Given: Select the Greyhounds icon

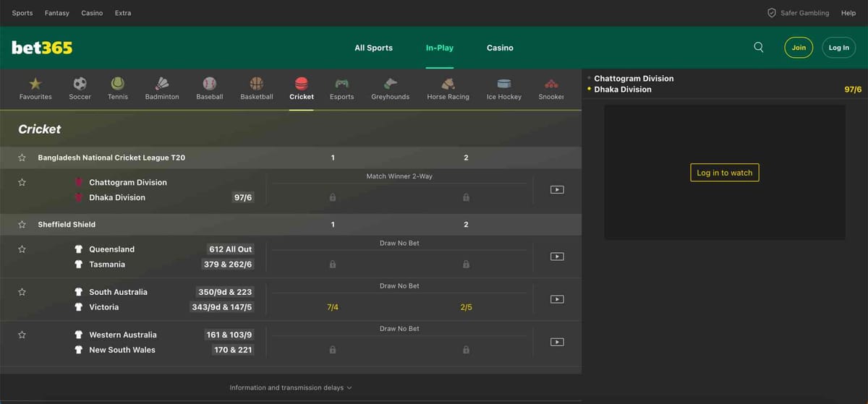Looking at the screenshot, I should [x=390, y=83].
